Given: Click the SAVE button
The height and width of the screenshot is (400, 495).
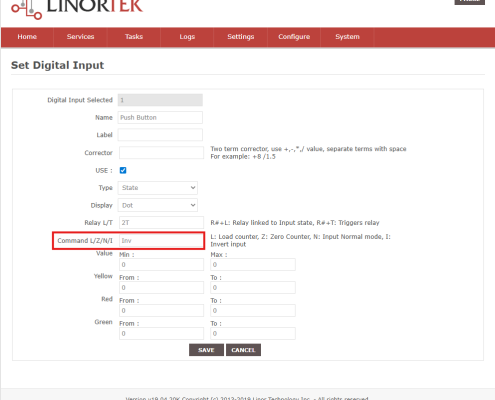Looking at the screenshot, I should [206, 350].
